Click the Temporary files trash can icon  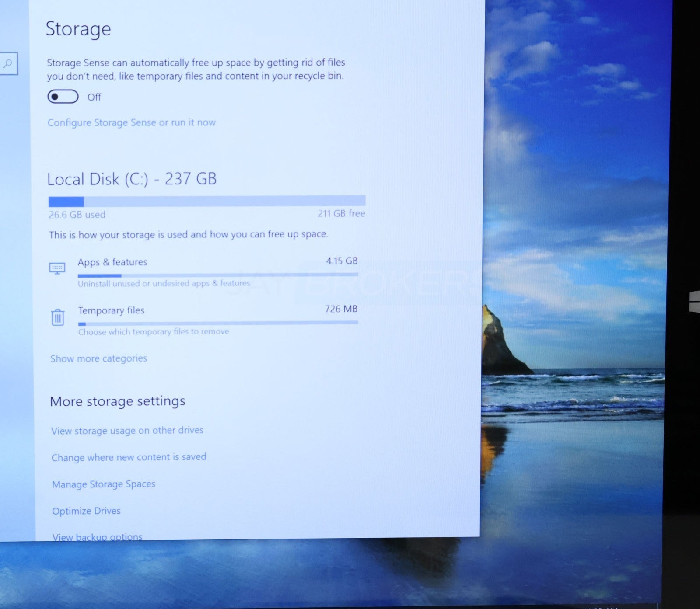(57, 317)
